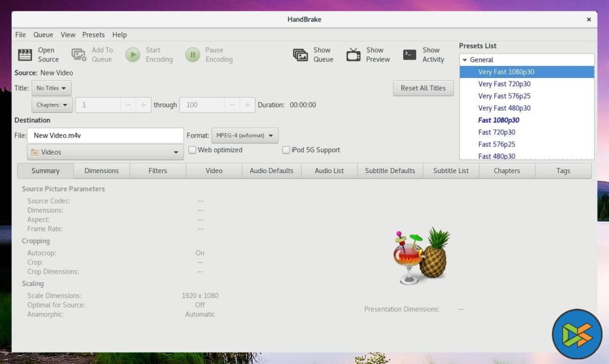Image resolution: width=609 pixels, height=364 pixels.
Task: Enable the Web optimized checkbox
Action: [x=192, y=150]
